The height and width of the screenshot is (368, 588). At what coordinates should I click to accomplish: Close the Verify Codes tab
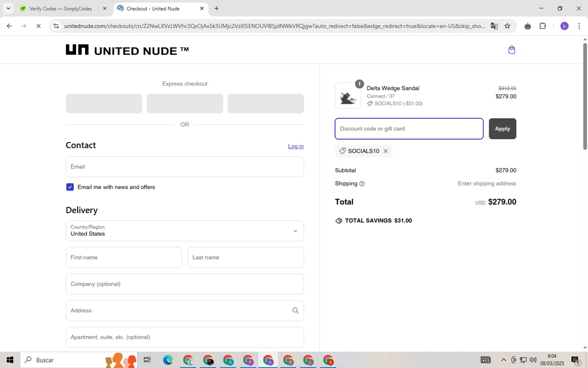pyautogui.click(x=105, y=8)
